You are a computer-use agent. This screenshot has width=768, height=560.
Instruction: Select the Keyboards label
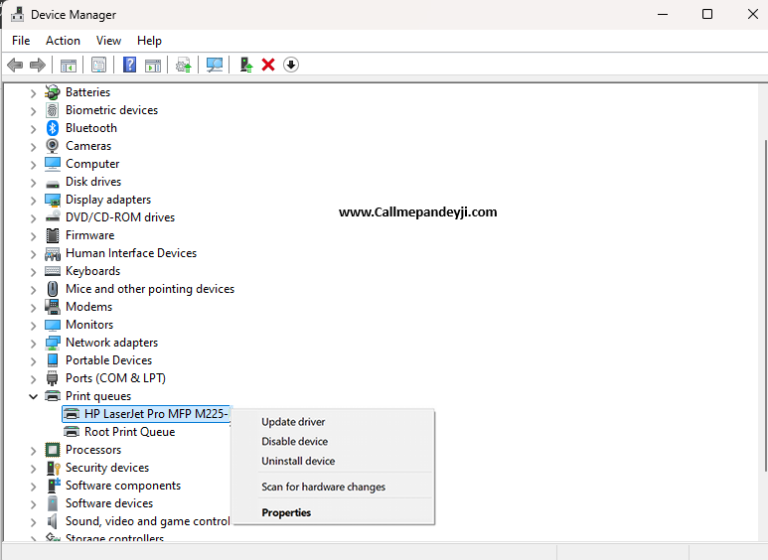[93, 271]
